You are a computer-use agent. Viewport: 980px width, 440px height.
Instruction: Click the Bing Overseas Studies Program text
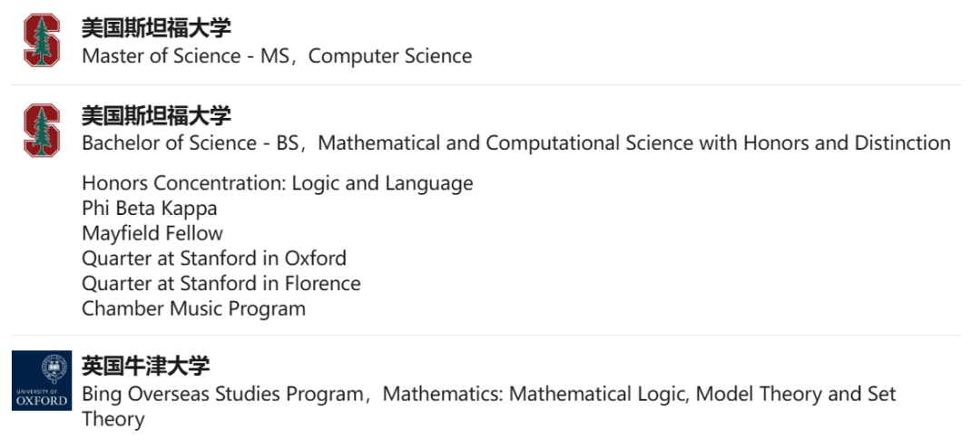[x=224, y=395]
